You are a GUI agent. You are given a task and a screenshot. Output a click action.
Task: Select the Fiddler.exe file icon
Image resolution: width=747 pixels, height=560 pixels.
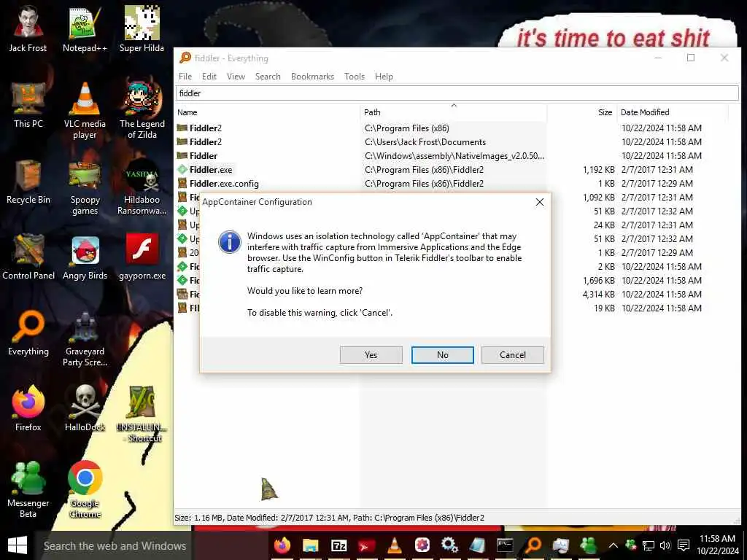pyautogui.click(x=182, y=169)
